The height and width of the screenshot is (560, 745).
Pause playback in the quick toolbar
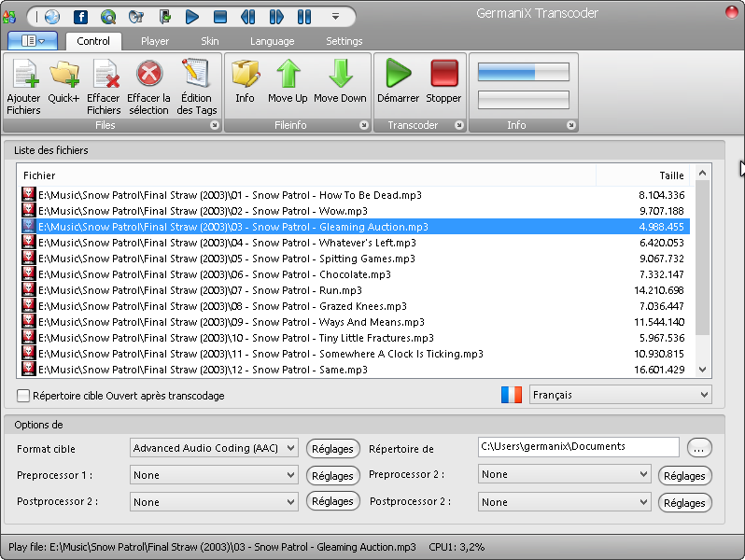(x=304, y=17)
